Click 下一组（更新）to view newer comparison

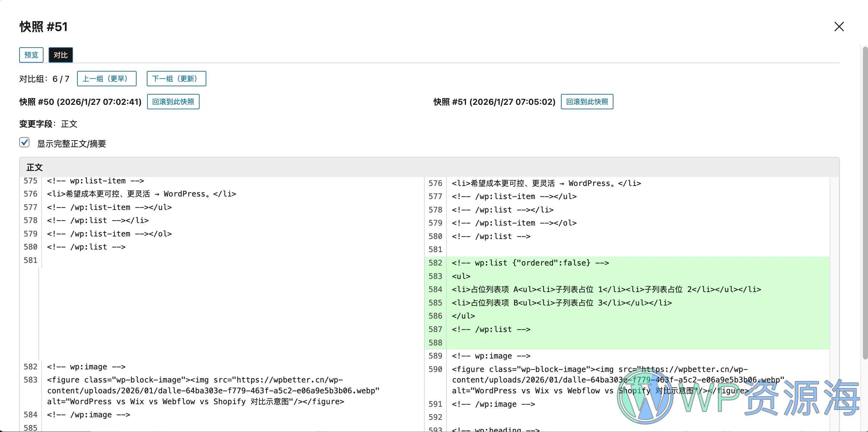click(x=176, y=79)
